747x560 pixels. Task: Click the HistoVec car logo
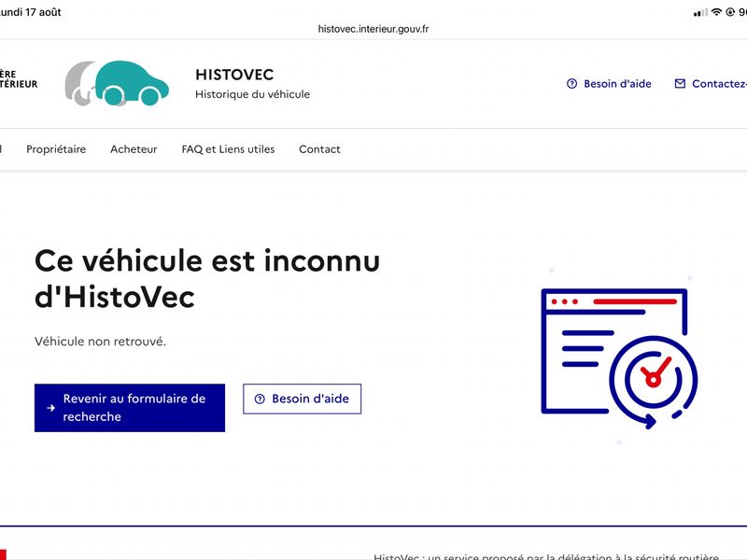(117, 83)
